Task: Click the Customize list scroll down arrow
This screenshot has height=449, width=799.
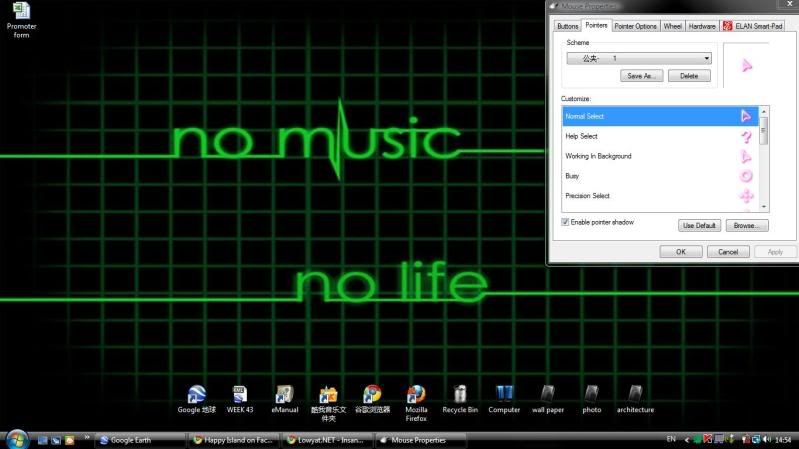Action: point(764,206)
